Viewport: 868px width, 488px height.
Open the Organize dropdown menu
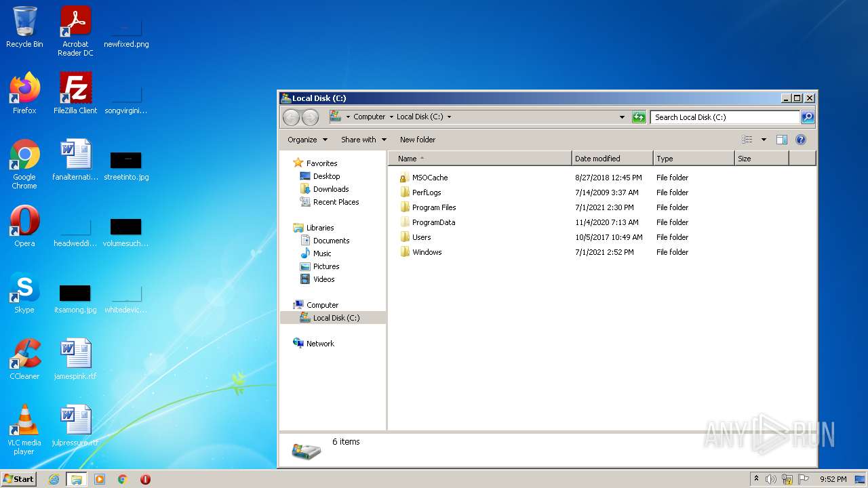pos(307,140)
